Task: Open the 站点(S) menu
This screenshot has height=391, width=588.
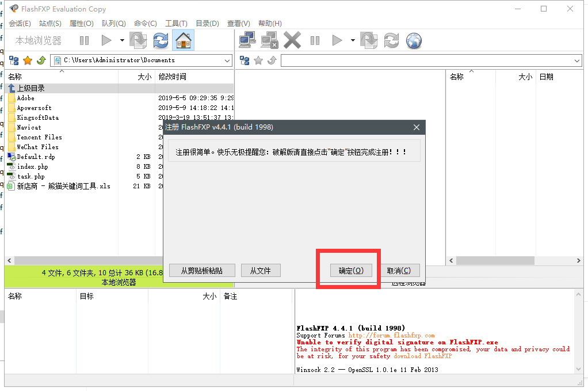Action: point(50,24)
